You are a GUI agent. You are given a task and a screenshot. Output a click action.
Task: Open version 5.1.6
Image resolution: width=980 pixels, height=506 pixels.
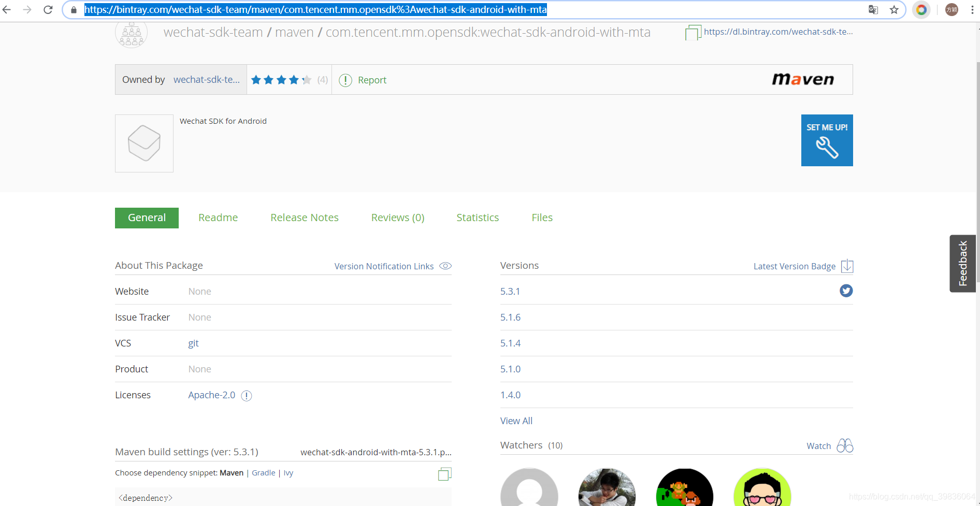click(510, 317)
